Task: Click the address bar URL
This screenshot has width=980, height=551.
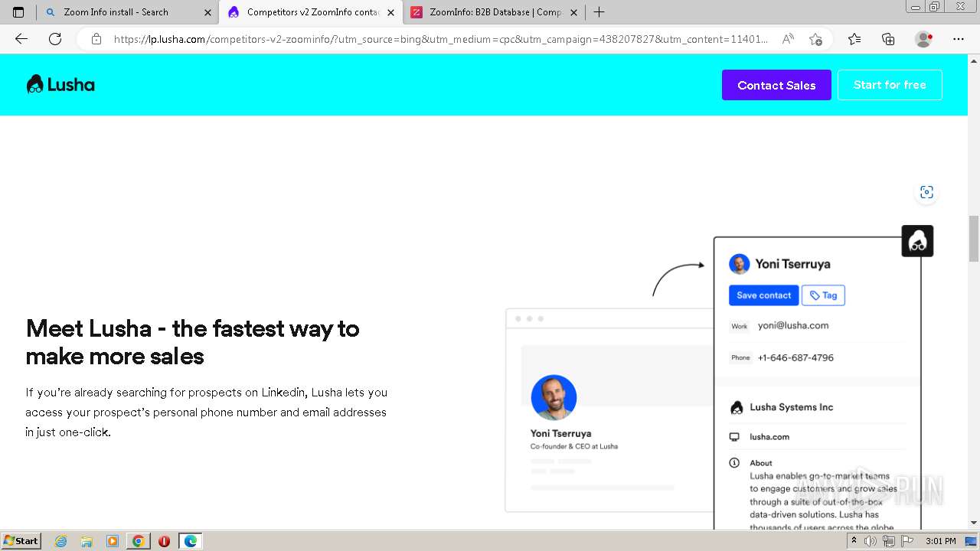Action: [x=440, y=39]
